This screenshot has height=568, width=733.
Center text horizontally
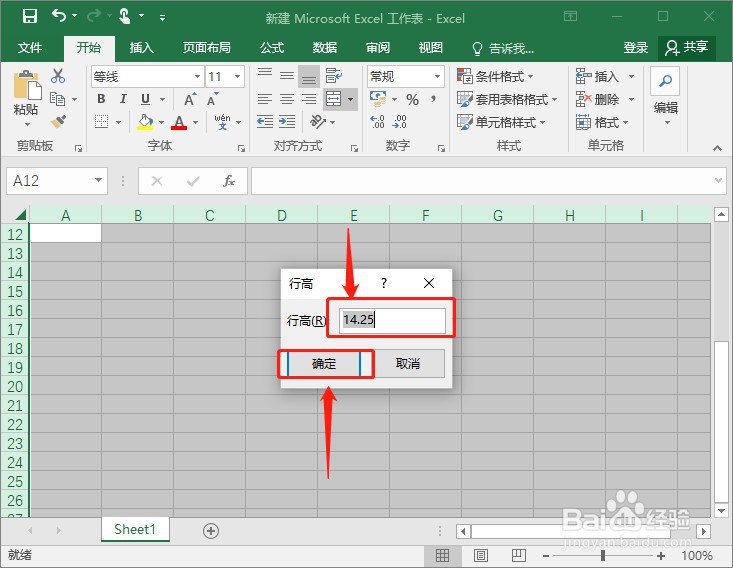click(x=287, y=99)
